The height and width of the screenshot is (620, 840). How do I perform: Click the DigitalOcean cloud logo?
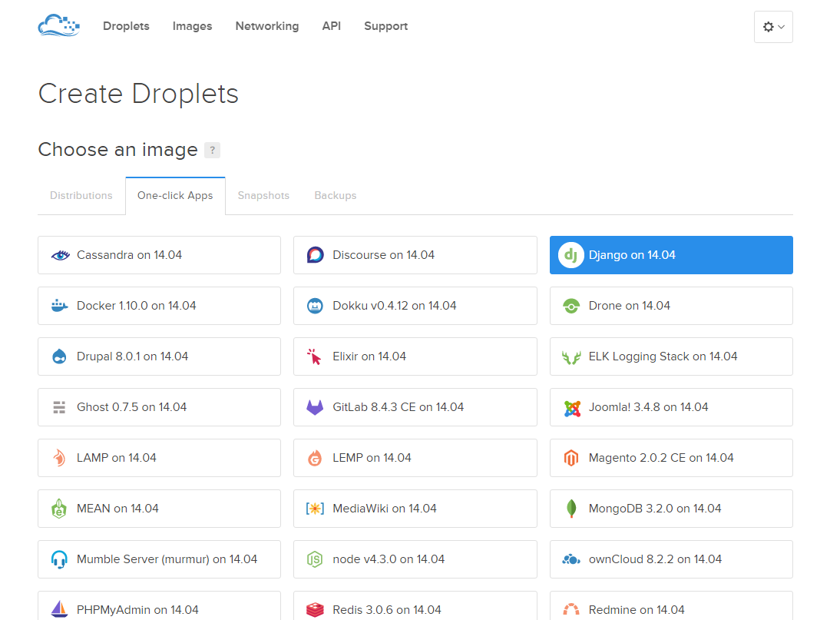(x=58, y=26)
